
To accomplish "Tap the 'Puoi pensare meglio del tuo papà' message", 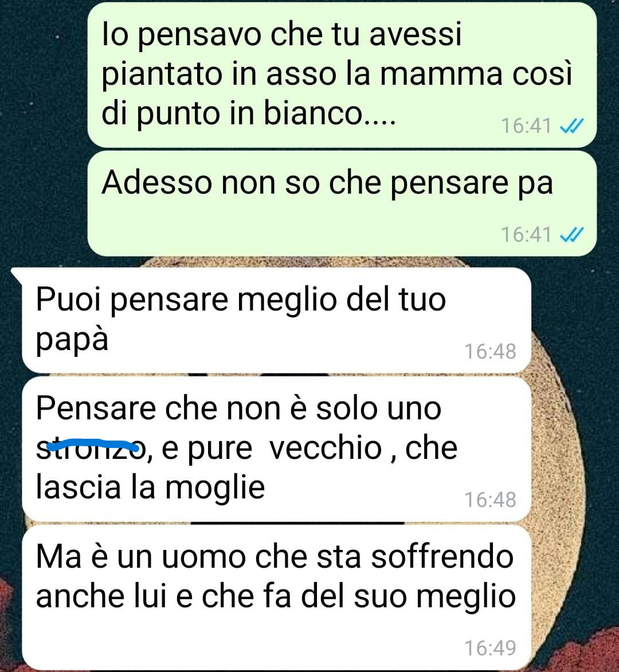I will [x=276, y=320].
